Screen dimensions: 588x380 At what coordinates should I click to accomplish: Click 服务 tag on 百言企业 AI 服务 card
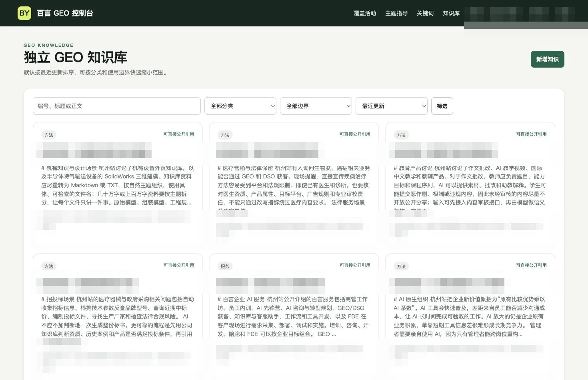tap(225, 266)
